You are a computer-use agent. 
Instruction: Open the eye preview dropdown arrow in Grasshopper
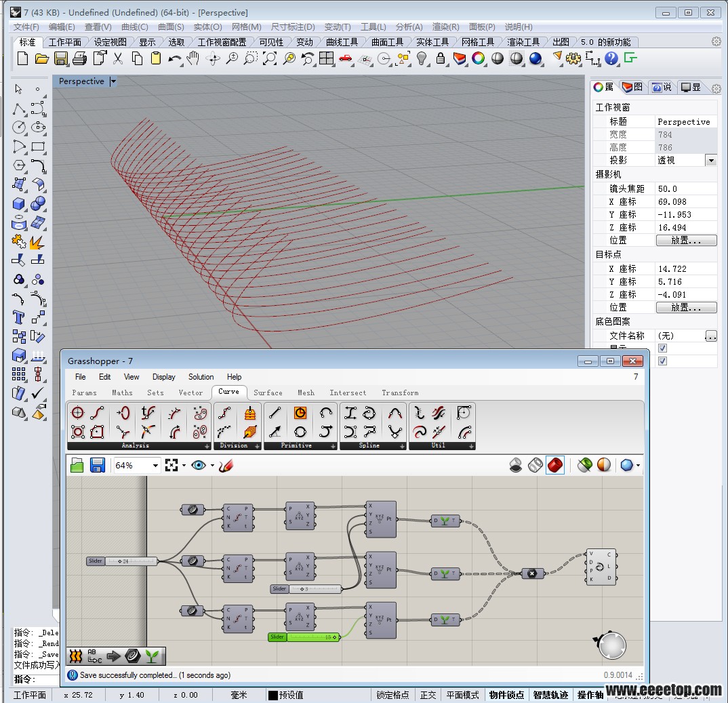[x=213, y=465]
